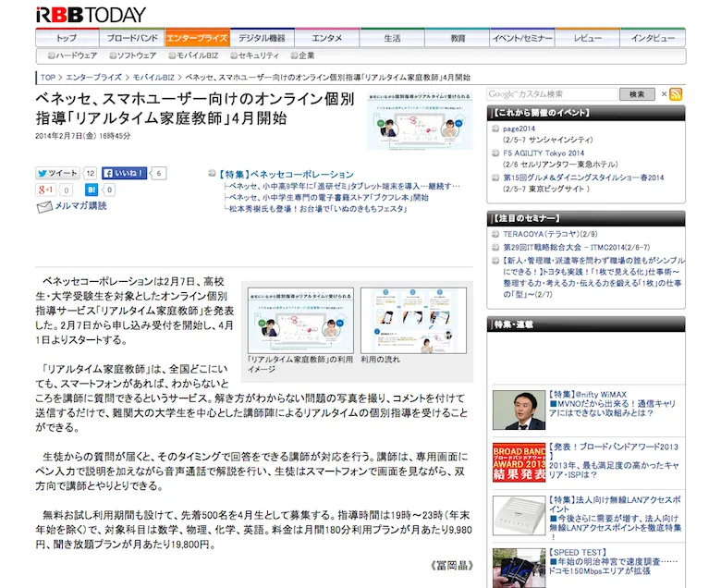Click the これから開催のイベント section header

[586, 113]
